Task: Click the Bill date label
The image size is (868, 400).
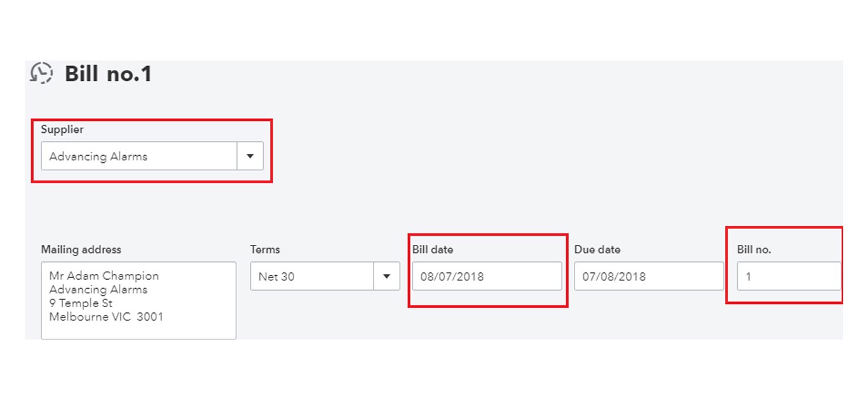Action: tap(433, 249)
